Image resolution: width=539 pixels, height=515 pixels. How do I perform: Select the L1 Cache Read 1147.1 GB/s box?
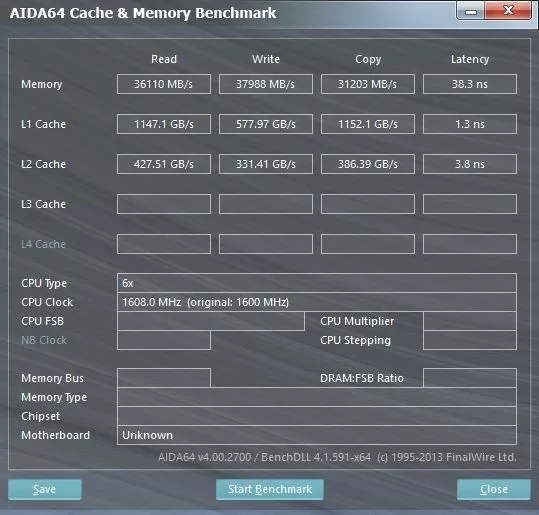click(164, 124)
